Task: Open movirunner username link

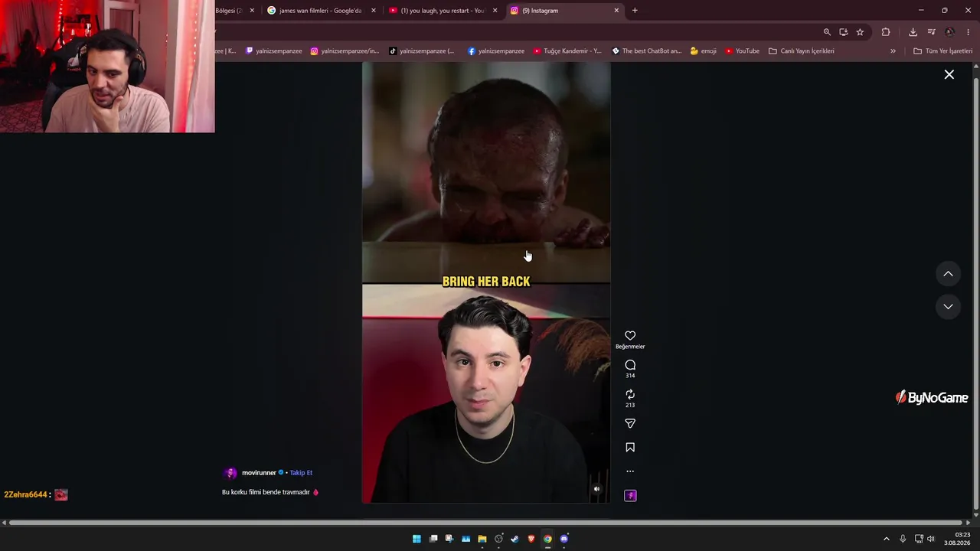Action: click(259, 473)
